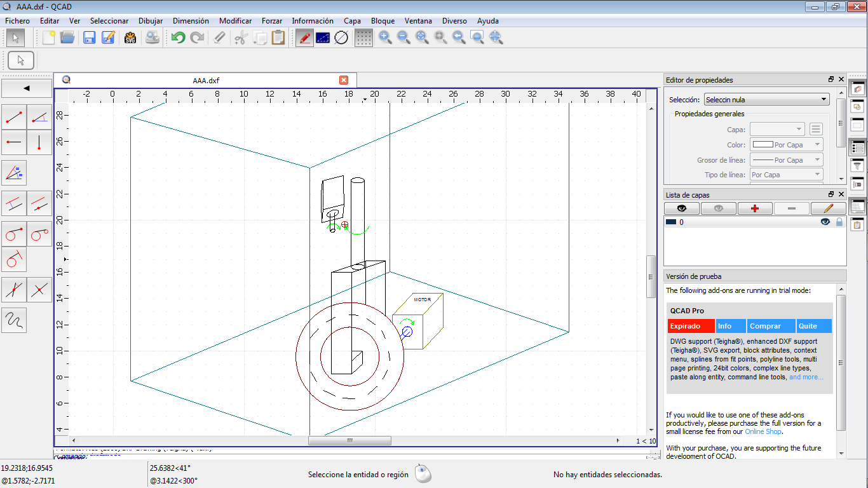Open the Capa menu

pos(352,21)
